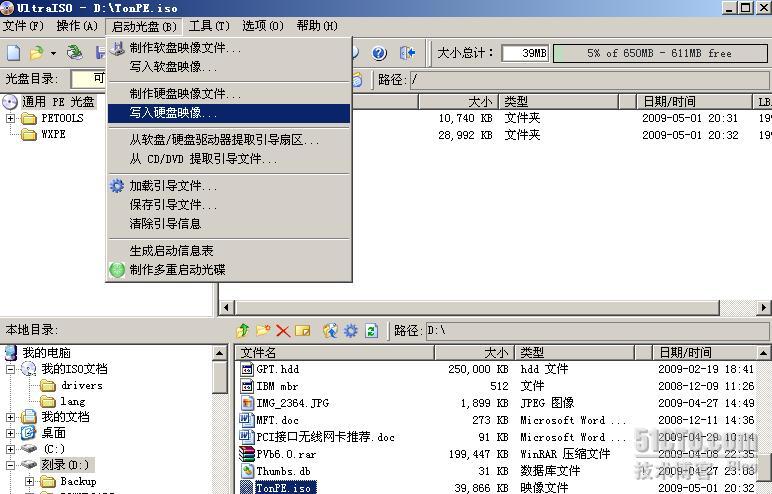Click right arrow of horizontal scrollbar
This screenshot has height=494, width=772.
[x=763, y=308]
